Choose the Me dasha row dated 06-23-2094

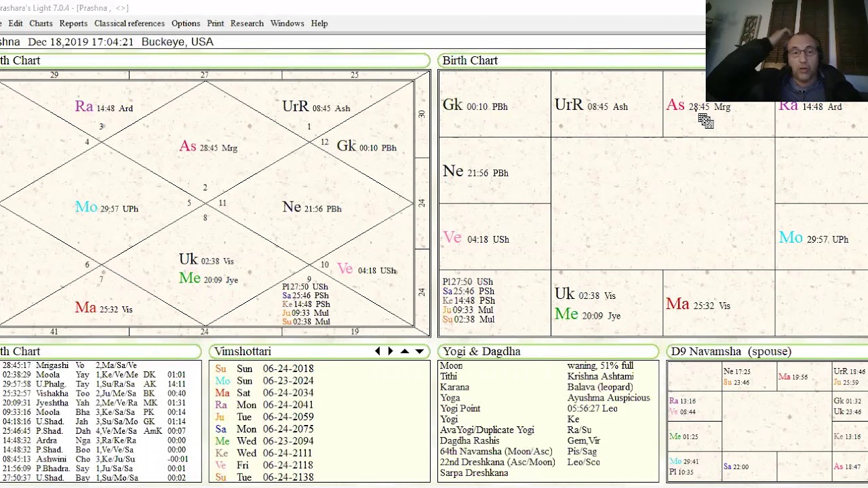tap(264, 441)
